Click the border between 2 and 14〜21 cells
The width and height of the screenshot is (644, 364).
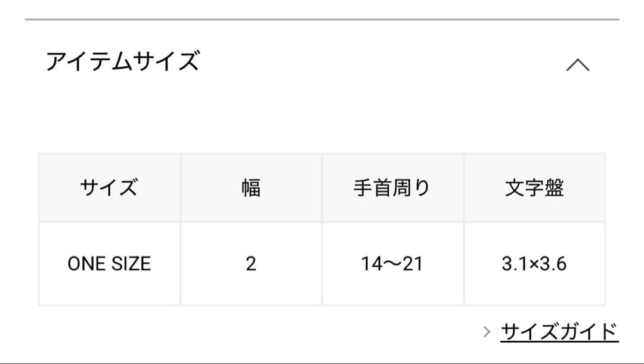tap(322, 264)
